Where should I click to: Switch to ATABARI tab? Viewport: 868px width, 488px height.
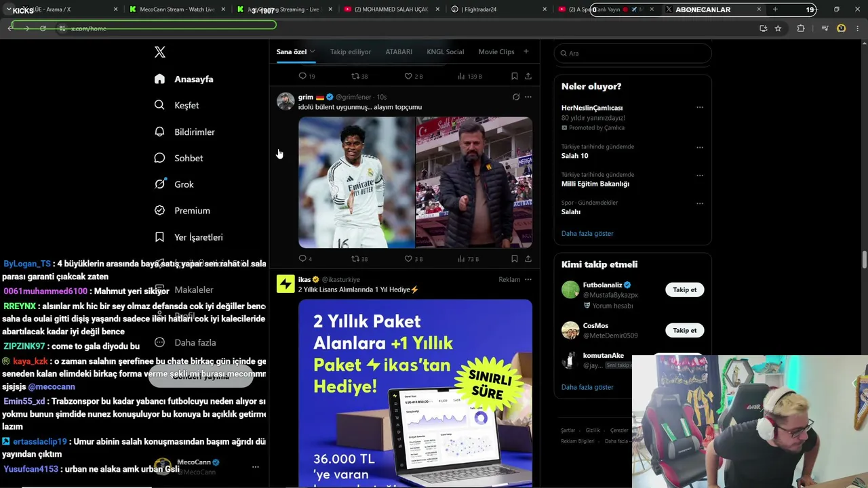399,52
